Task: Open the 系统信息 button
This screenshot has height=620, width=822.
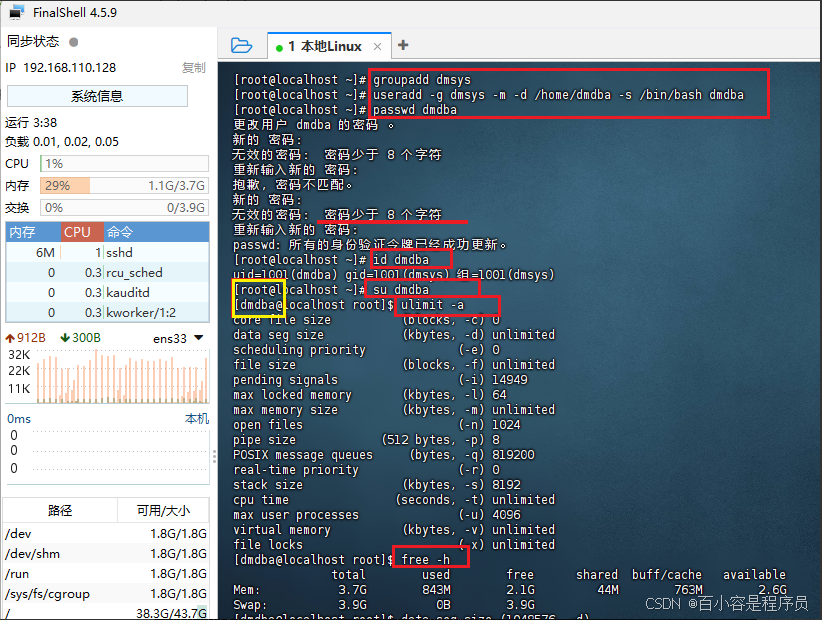Action: (97, 96)
